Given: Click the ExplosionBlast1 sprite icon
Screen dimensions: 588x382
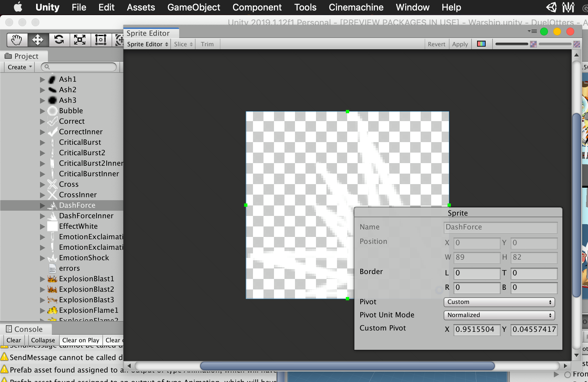Looking at the screenshot, I should [x=52, y=279].
